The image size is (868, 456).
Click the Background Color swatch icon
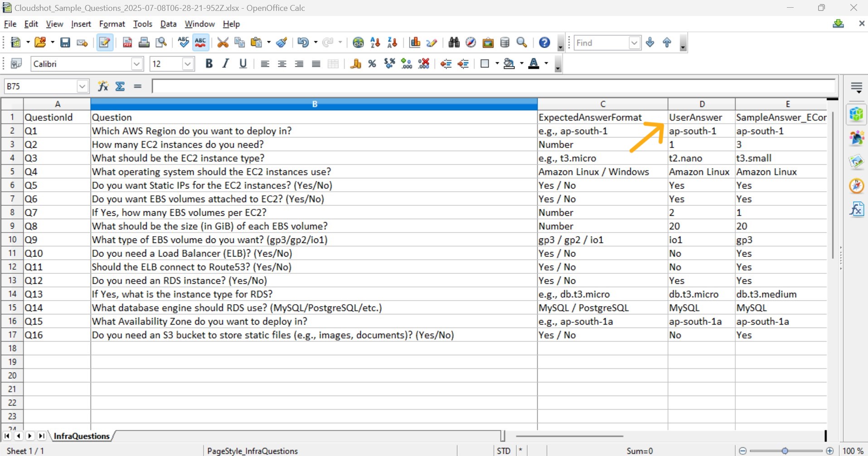click(x=509, y=64)
